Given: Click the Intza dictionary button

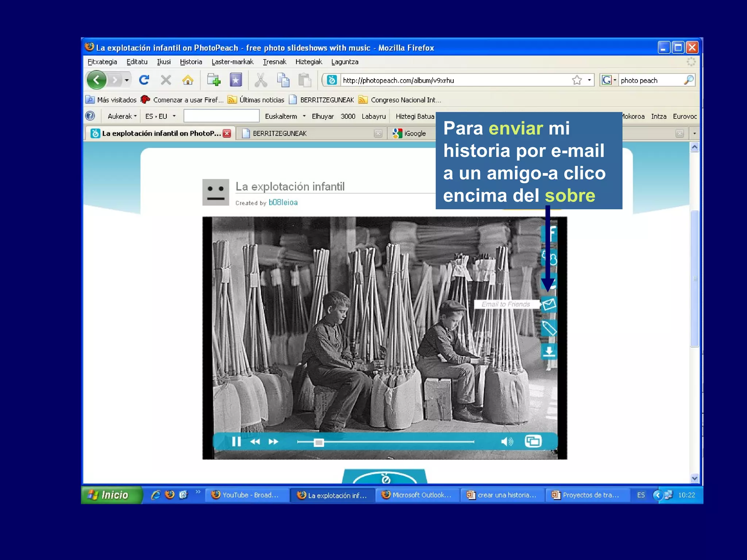Looking at the screenshot, I should (x=659, y=116).
